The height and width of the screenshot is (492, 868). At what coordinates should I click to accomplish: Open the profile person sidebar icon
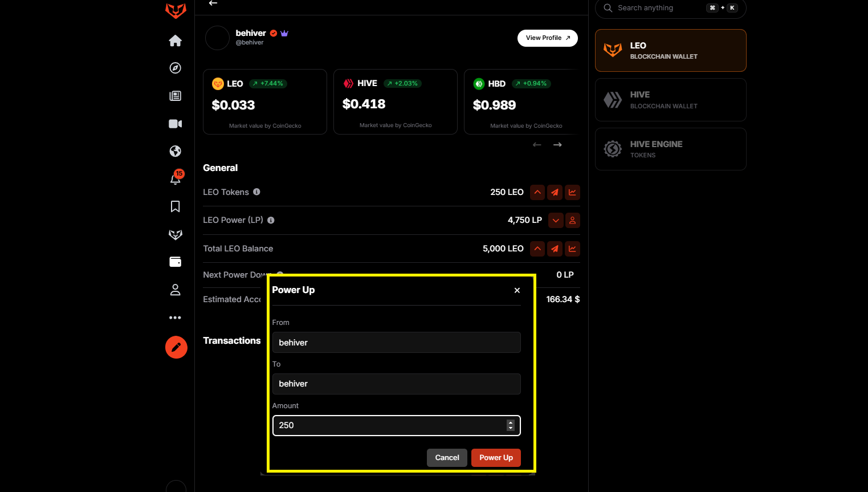pos(176,290)
